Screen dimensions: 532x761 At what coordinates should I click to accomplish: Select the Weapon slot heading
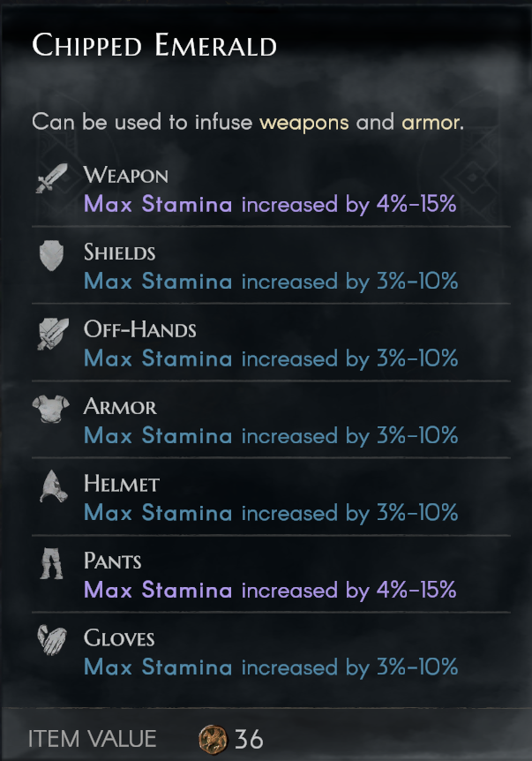(x=125, y=175)
